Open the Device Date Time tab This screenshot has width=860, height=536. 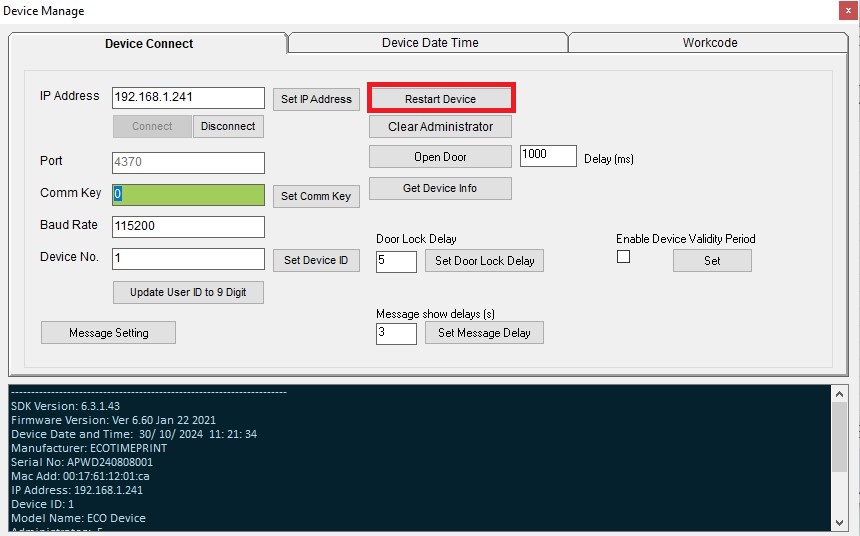tap(429, 43)
